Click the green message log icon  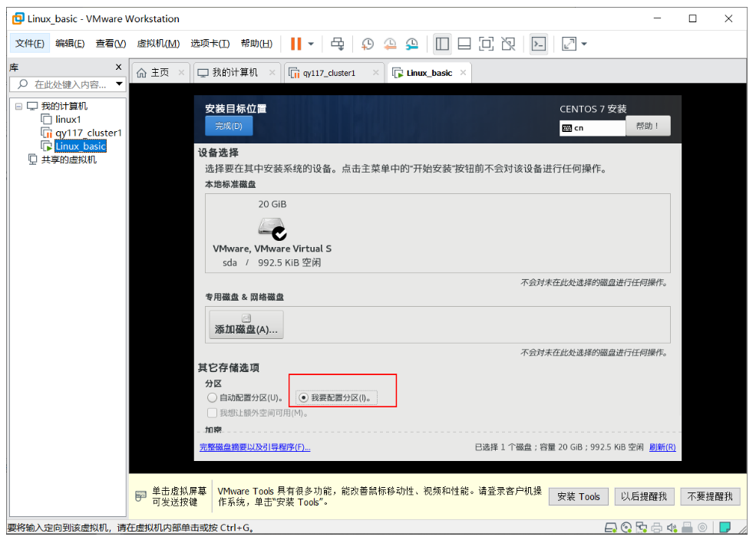[725, 528]
